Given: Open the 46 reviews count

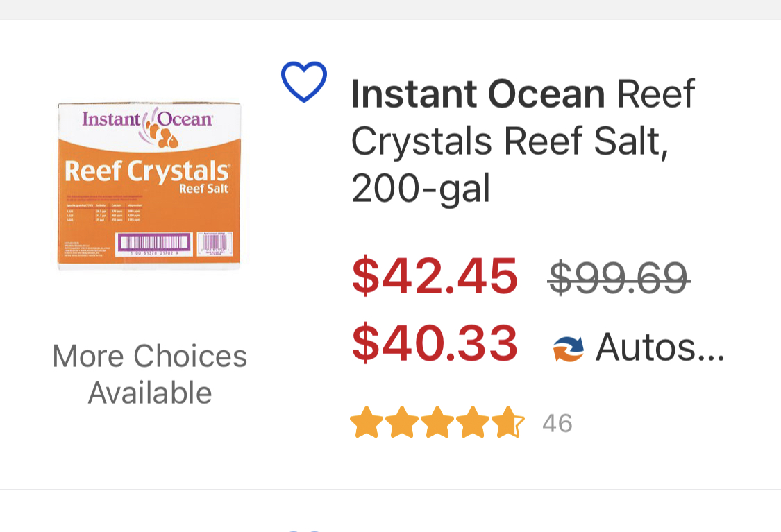Looking at the screenshot, I should (x=557, y=423).
